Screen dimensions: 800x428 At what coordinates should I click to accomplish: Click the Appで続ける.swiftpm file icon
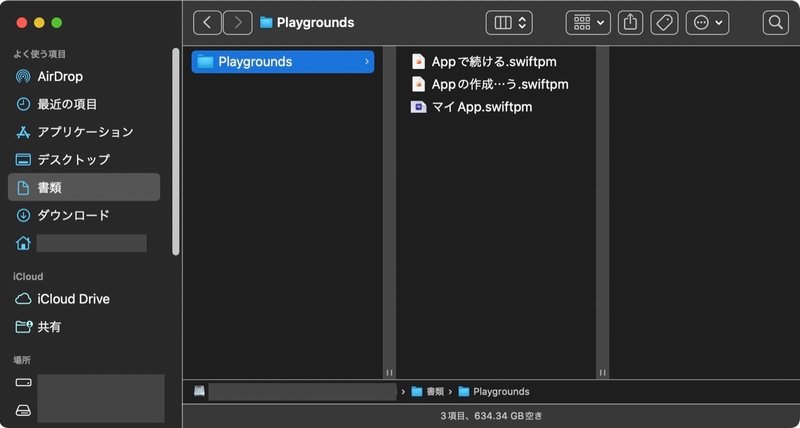coord(418,62)
